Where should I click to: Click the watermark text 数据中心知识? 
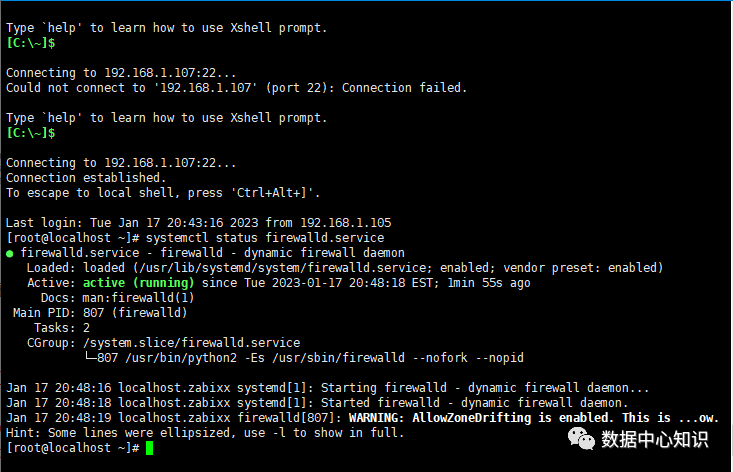pyautogui.click(x=654, y=439)
